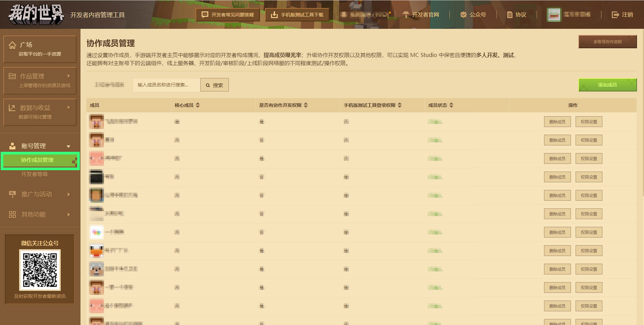Select 开发者等级 in sidebar
Screen dimensions: 644x325
[x=35, y=174]
